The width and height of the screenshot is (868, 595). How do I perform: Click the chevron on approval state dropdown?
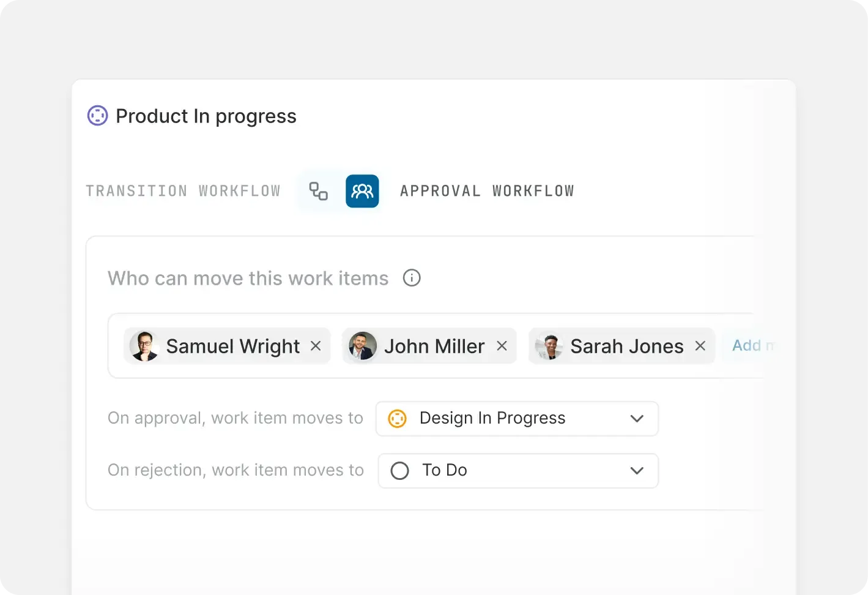click(x=637, y=419)
